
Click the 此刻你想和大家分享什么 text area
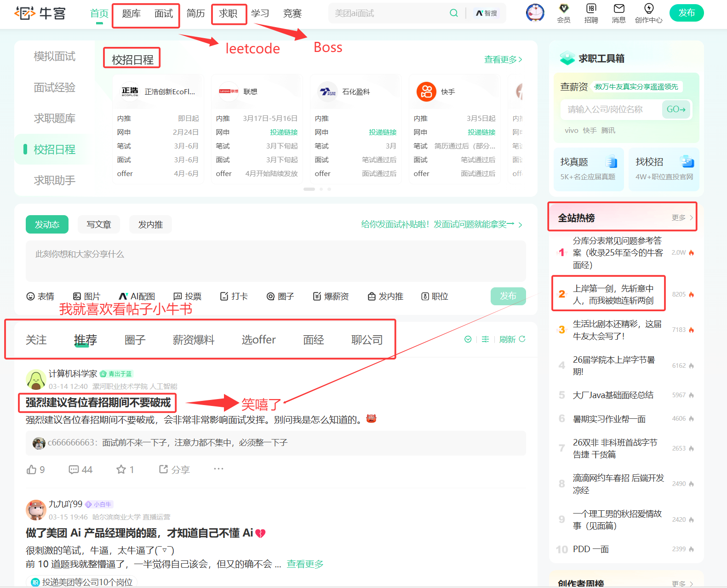(x=276, y=261)
